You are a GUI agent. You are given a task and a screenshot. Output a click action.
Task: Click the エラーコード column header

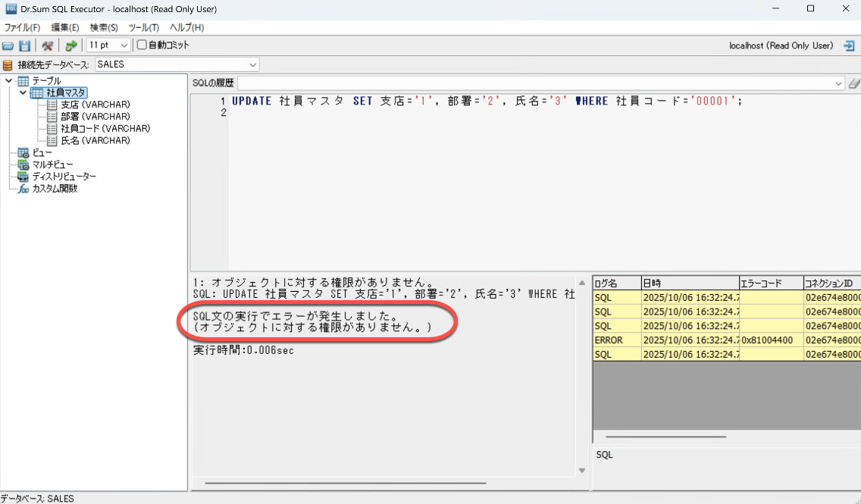770,283
